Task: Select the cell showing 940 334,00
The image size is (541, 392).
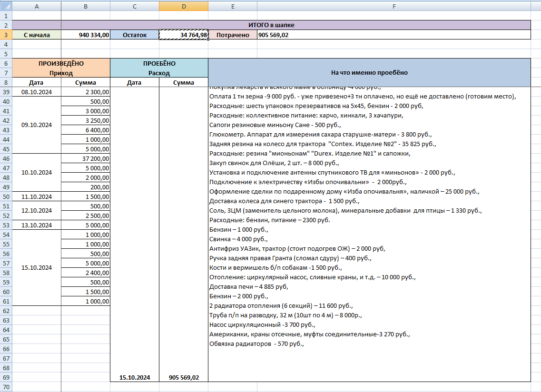Action: (86, 35)
